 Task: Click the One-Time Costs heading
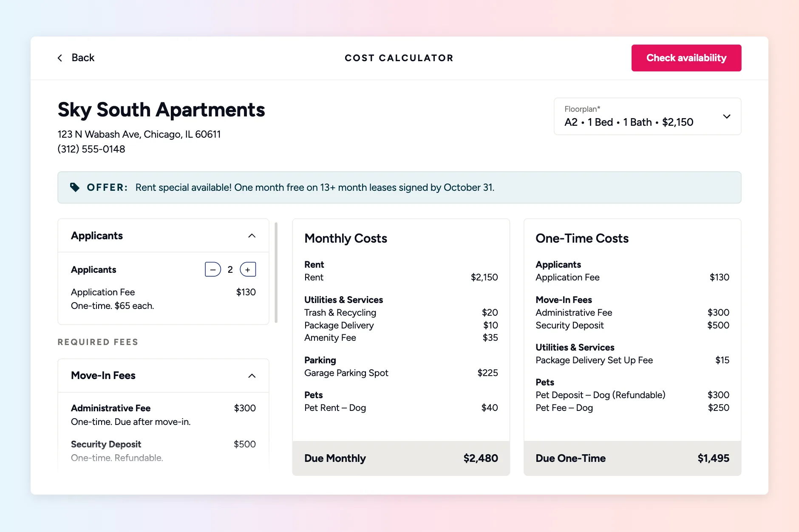(x=582, y=238)
